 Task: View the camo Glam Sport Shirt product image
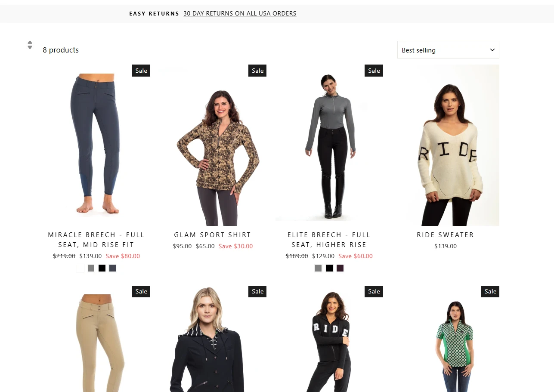(x=213, y=145)
